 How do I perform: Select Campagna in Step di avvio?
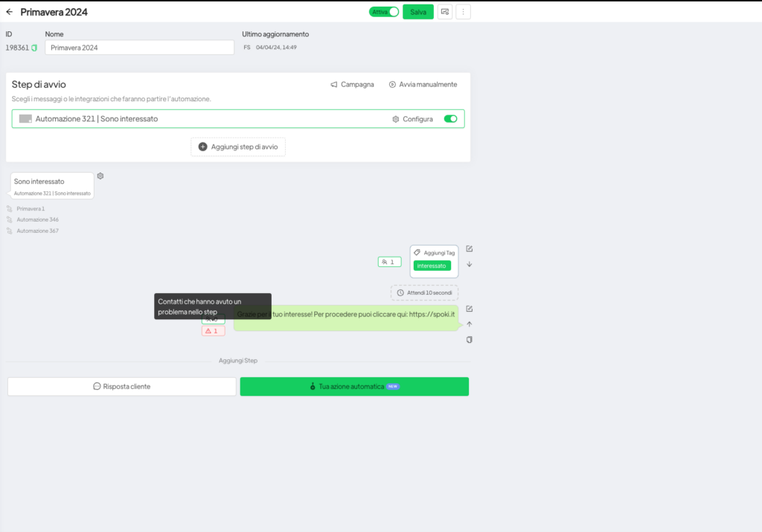tap(353, 85)
